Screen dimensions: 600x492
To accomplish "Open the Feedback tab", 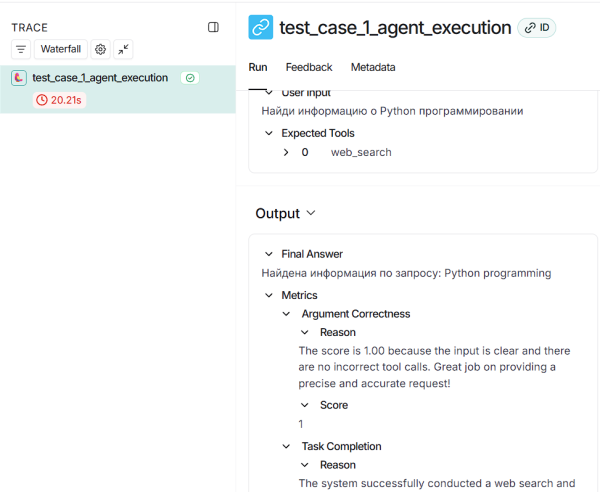I will coord(308,67).
